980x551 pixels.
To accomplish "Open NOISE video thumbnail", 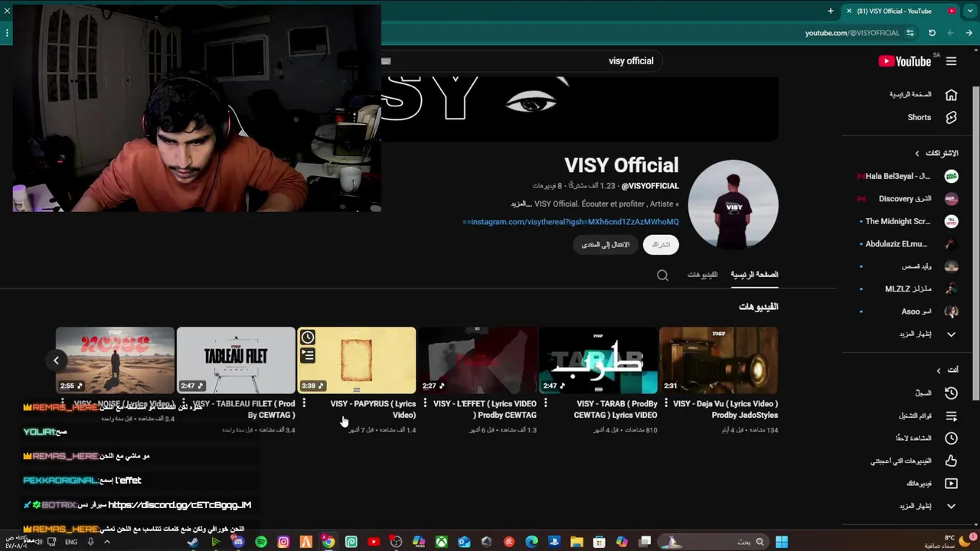I will click(x=115, y=360).
